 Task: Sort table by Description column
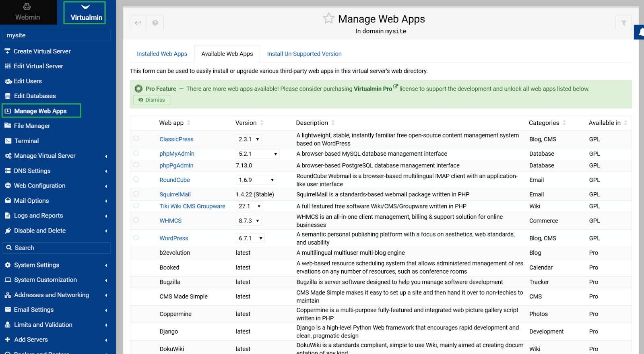[315, 123]
